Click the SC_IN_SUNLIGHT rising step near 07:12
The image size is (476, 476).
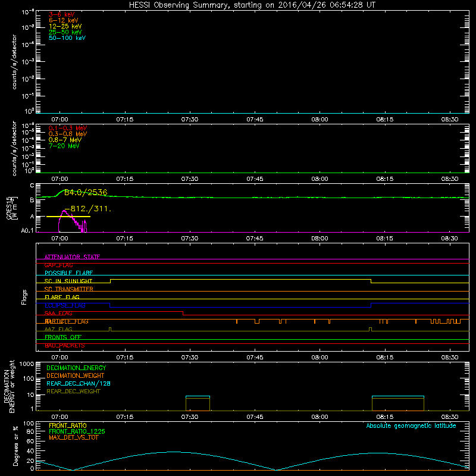110,281
